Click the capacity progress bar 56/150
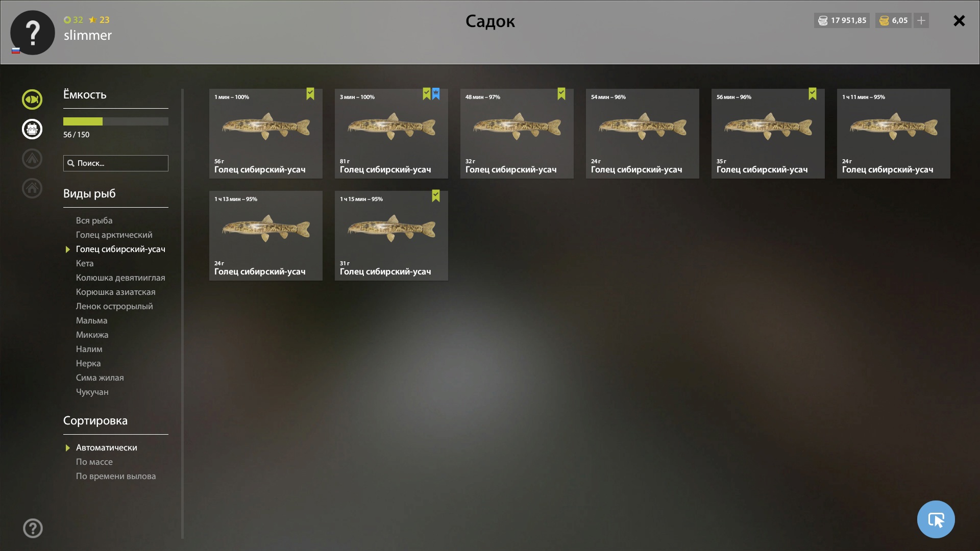 point(116,121)
